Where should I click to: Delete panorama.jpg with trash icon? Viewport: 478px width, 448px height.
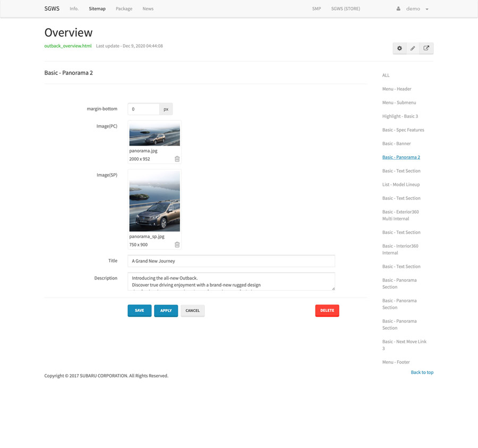coord(177,159)
